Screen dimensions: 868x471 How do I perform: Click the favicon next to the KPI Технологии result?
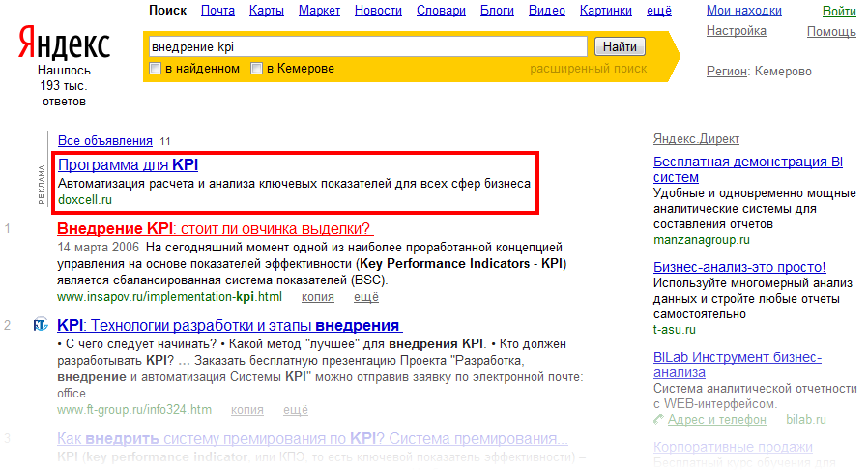(x=41, y=325)
